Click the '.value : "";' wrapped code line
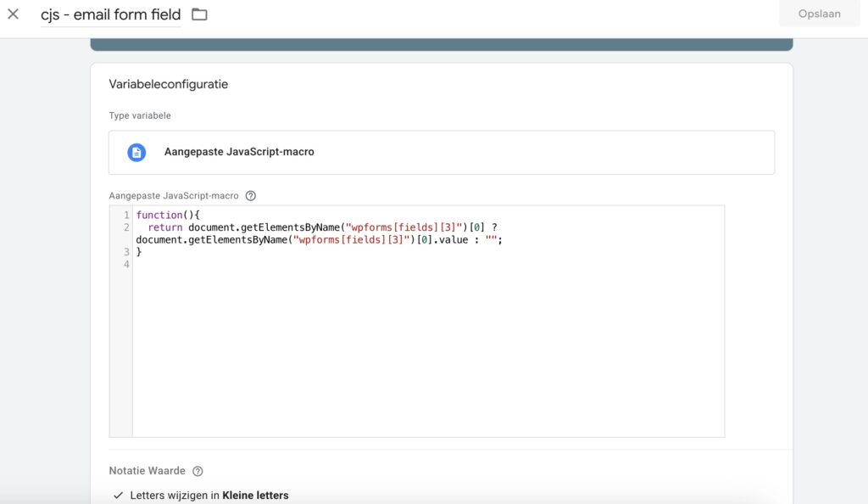 [x=319, y=240]
